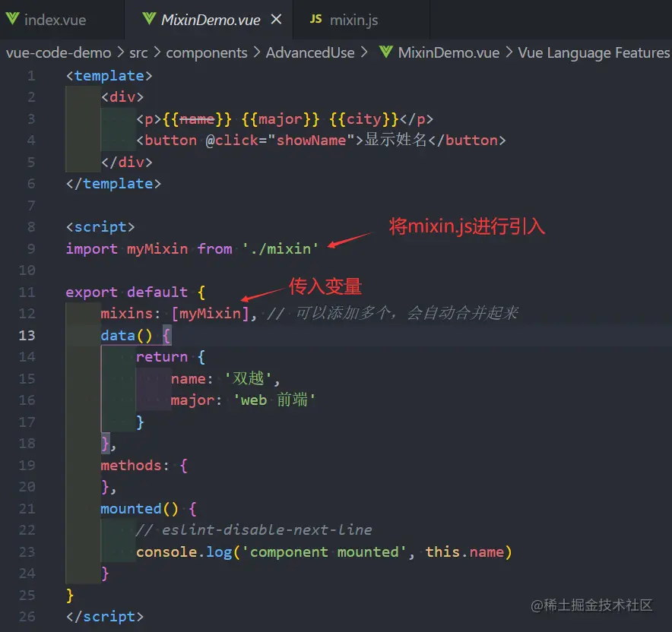
Task: Click the export default statement
Action: (x=126, y=292)
